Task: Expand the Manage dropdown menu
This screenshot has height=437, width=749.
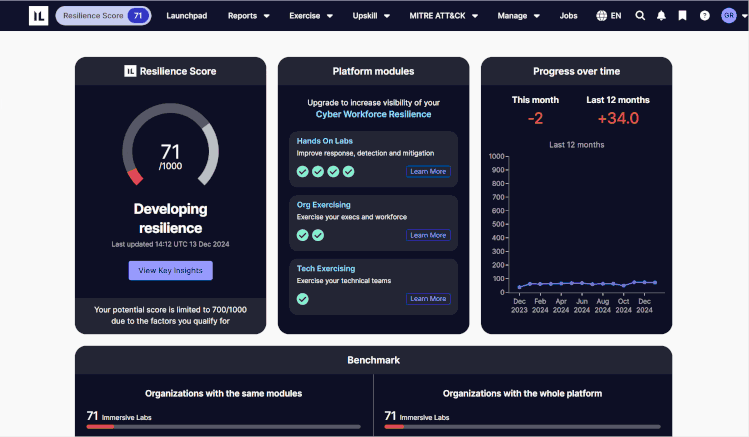Action: [x=518, y=16]
